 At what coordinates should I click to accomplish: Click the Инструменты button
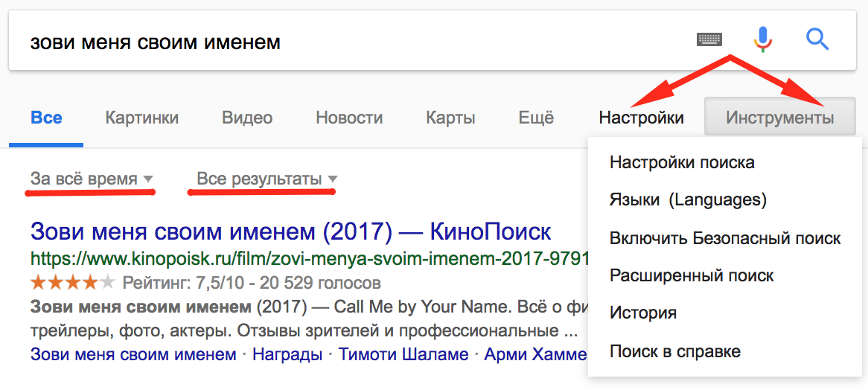(x=780, y=118)
